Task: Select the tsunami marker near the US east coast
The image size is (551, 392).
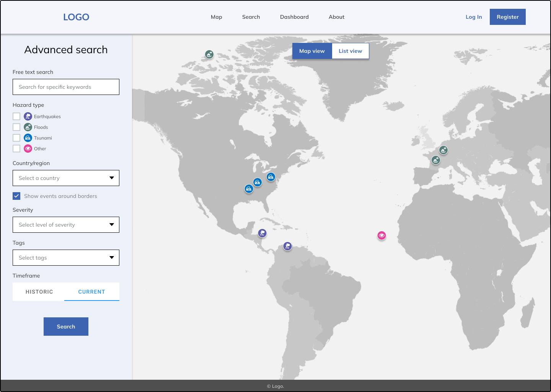Action: click(271, 177)
